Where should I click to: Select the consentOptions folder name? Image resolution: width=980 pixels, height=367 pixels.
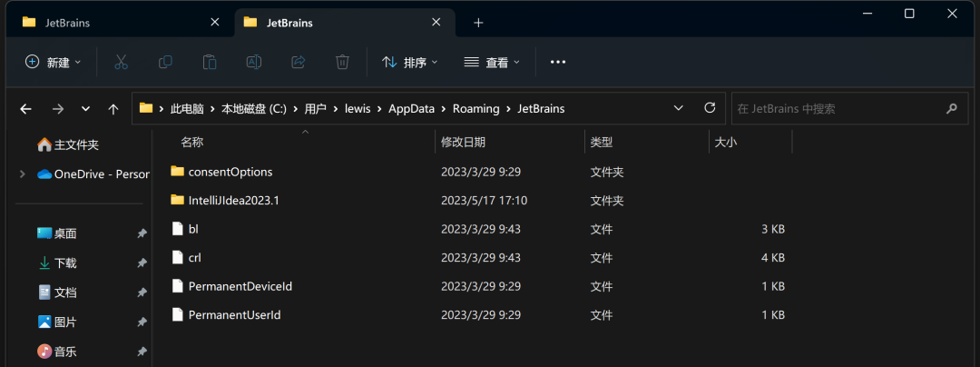coord(230,172)
